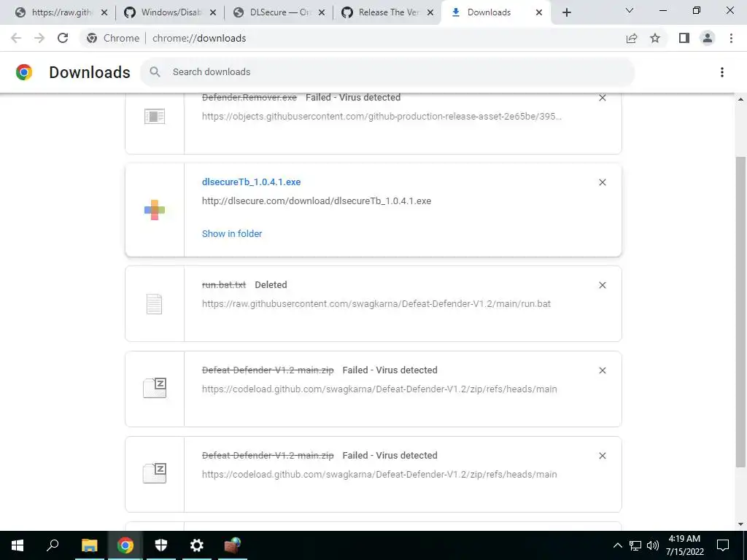The height and width of the screenshot is (560, 747).
Task: Reload the page with refresh icon
Action: point(63,38)
